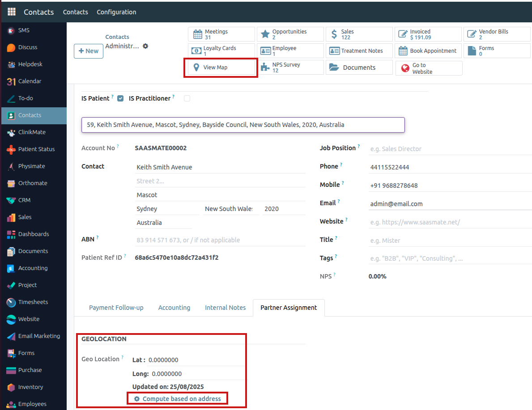Click the View Map pin icon
The width and height of the screenshot is (532, 410).
click(x=197, y=68)
